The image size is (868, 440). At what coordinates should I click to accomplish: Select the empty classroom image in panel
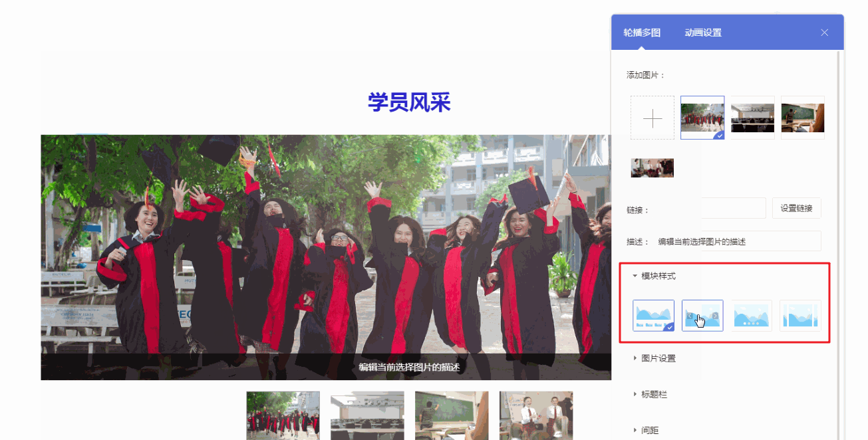[752, 118]
